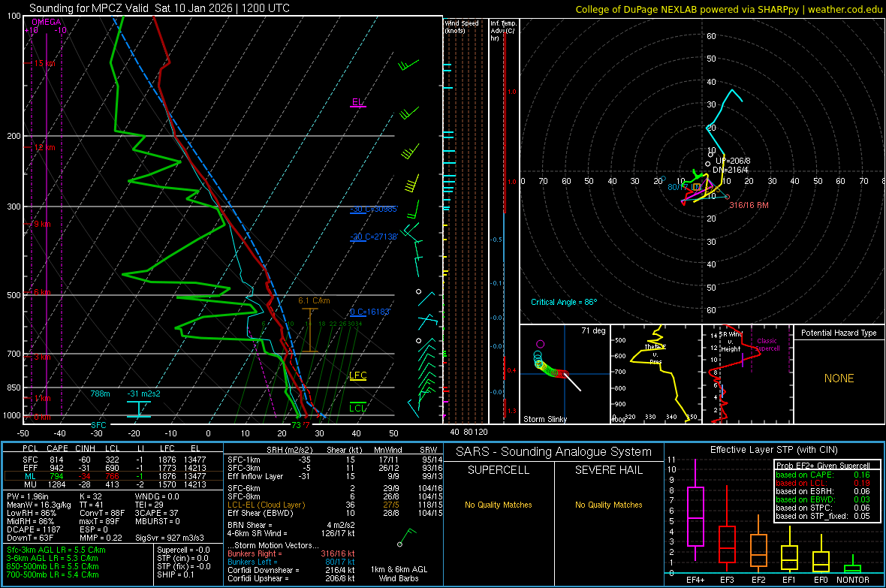The width and height of the screenshot is (886, 588).
Task: Click the 1km & 6km AGL wind barb graphic
Action: (406, 537)
